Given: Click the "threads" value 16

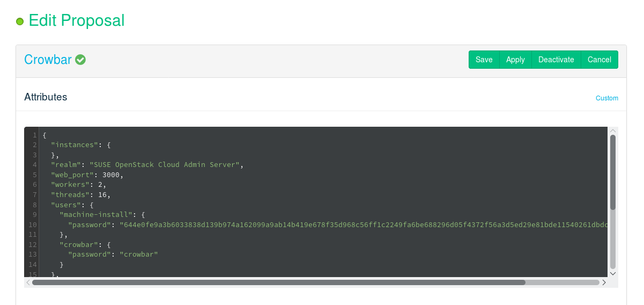Looking at the screenshot, I should [102, 194].
